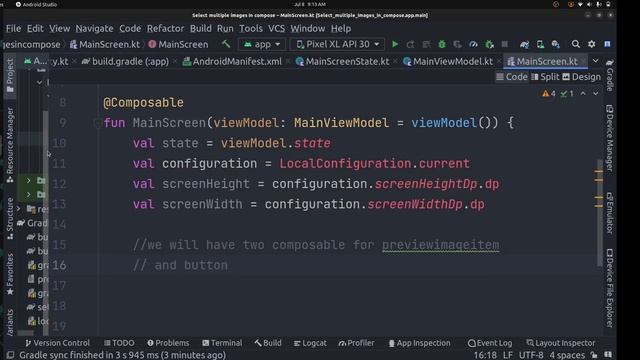640x360 pixels.
Task: Open the Edit menu
Action: pyautogui.click(x=35, y=29)
